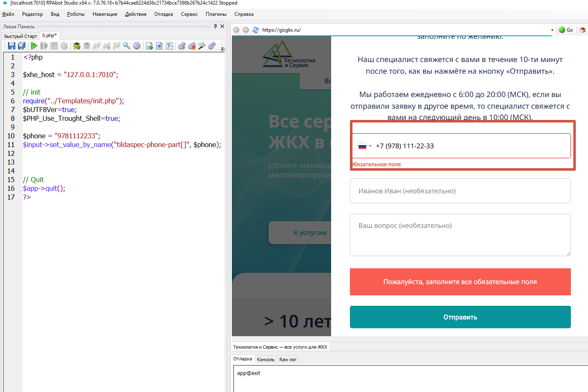The width and height of the screenshot is (588, 392).
Task: Open the Плагины menu
Action: tap(216, 14)
